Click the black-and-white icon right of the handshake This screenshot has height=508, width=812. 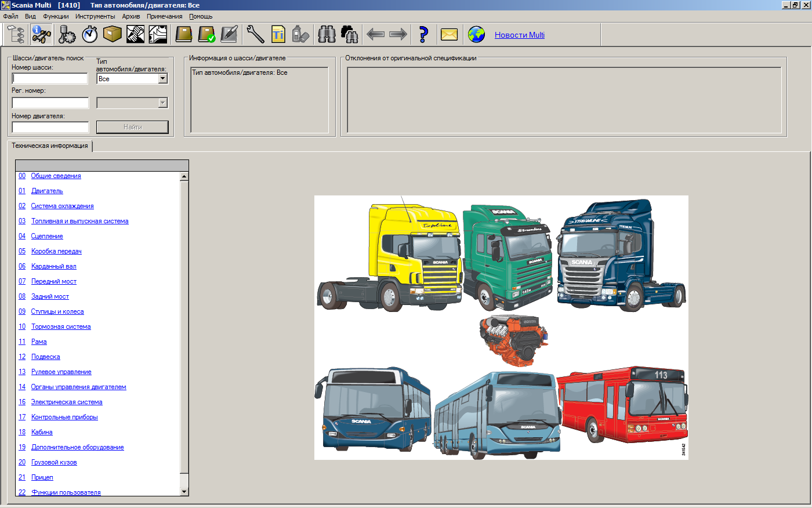click(158, 35)
